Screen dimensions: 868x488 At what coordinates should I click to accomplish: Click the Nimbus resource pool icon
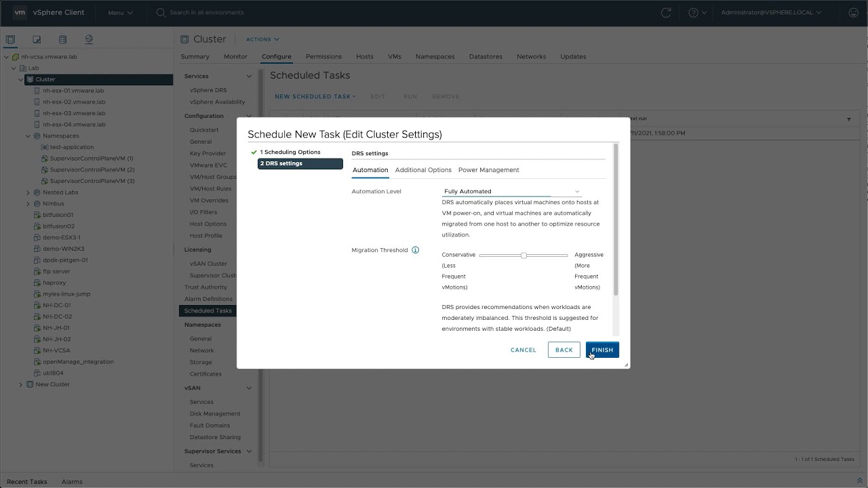[37, 203]
